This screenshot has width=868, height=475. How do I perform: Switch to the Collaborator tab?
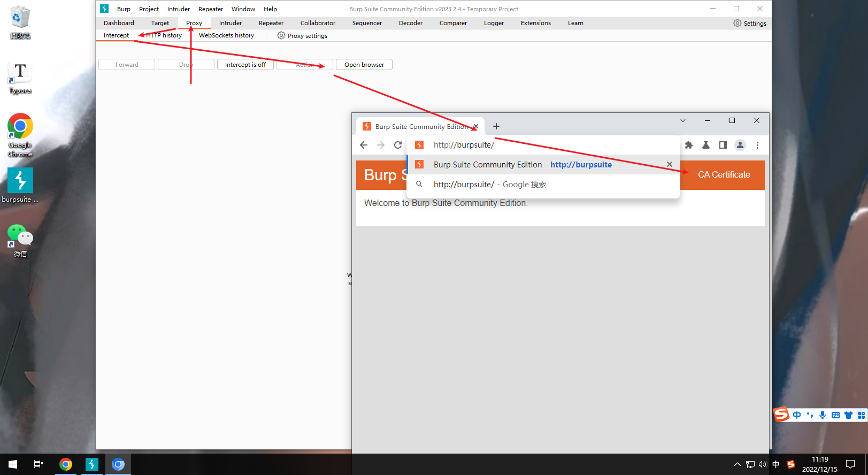tap(318, 23)
